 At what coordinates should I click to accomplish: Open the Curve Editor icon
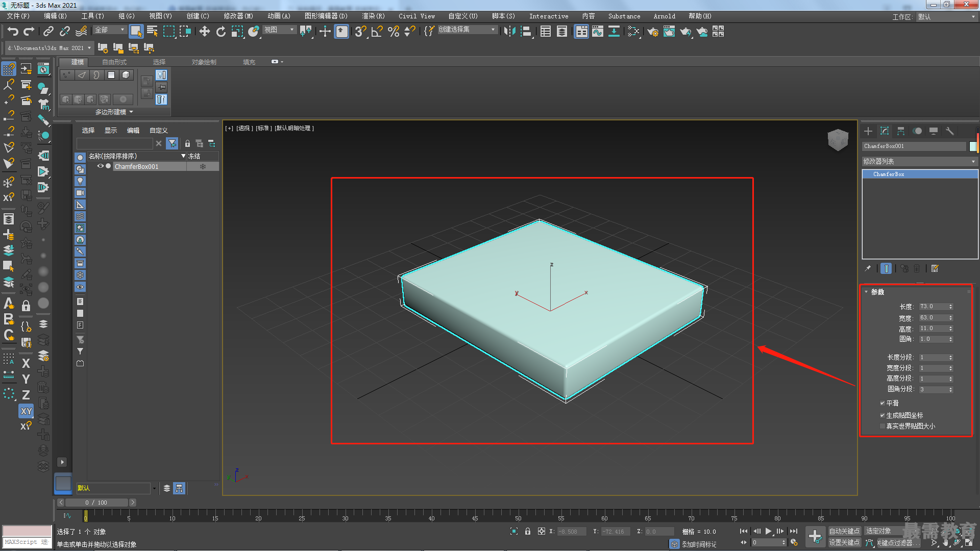[x=598, y=32]
